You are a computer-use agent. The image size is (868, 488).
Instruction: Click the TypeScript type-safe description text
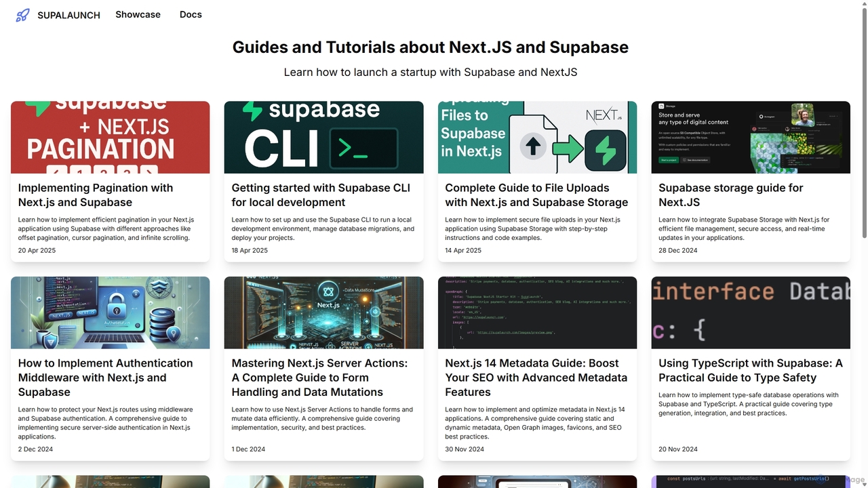click(749, 404)
